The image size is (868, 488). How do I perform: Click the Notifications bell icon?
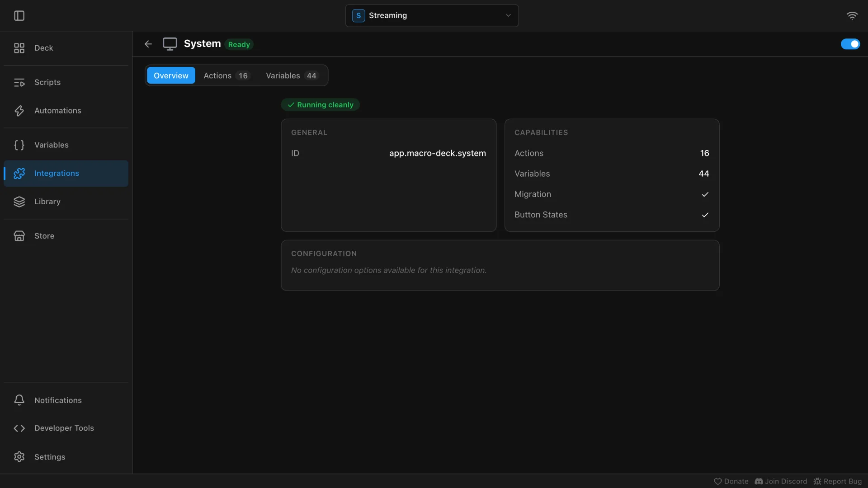[19, 400]
